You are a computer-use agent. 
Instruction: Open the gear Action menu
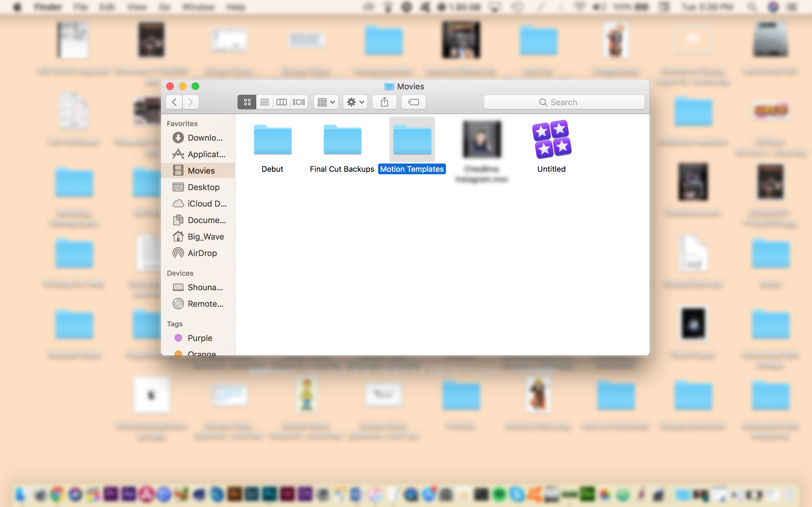pos(355,102)
